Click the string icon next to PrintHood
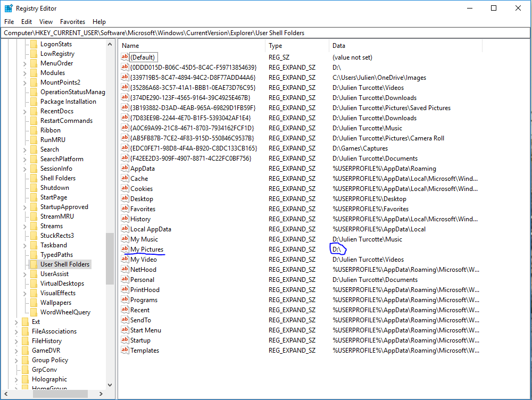Screen dimensions: 532x400 (125, 289)
